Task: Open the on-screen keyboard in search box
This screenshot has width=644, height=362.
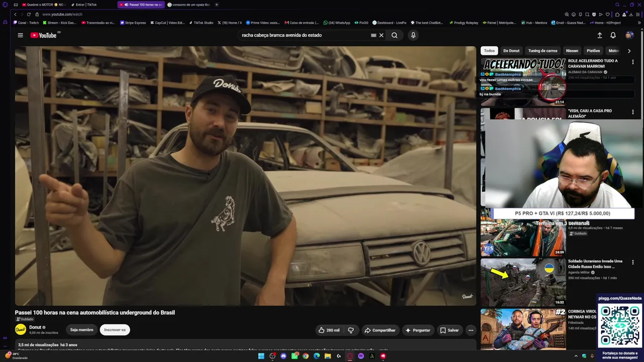Action: click(373, 35)
